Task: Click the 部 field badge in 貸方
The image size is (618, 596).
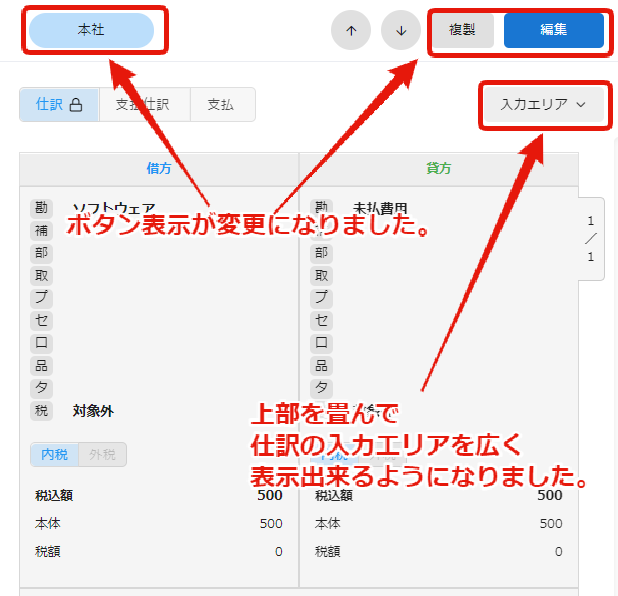Action: click(321, 253)
